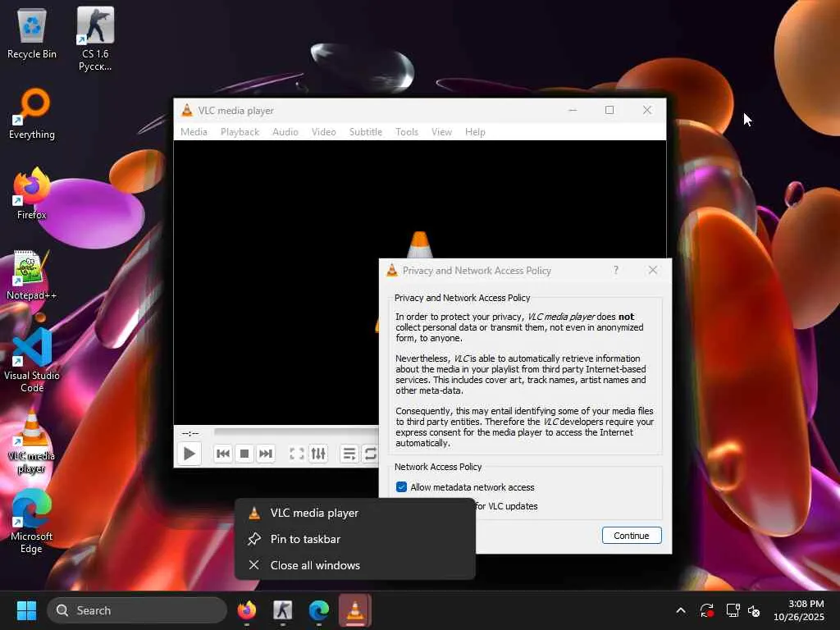Start playback with the VLC play button
The width and height of the screenshot is (840, 630).
pos(189,454)
